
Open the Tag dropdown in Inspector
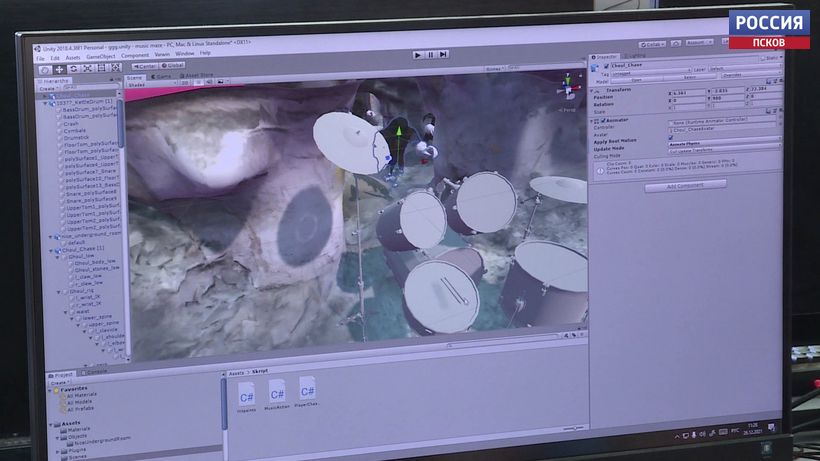[x=651, y=71]
